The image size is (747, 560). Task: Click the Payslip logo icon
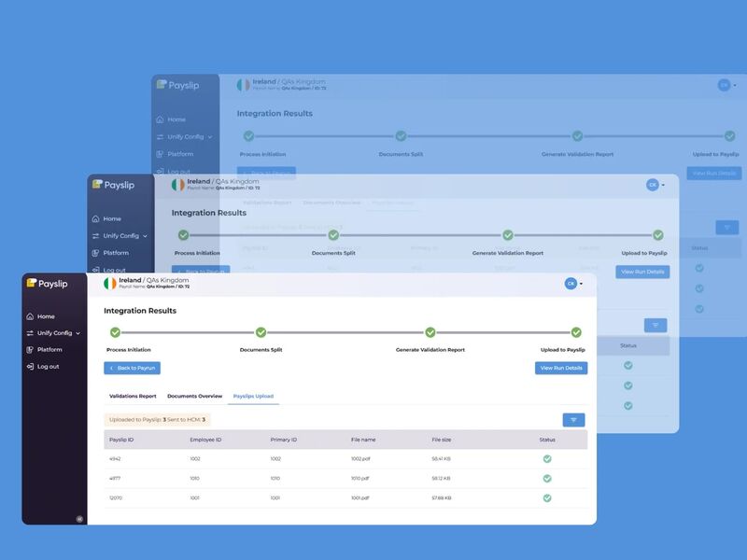pos(34,283)
